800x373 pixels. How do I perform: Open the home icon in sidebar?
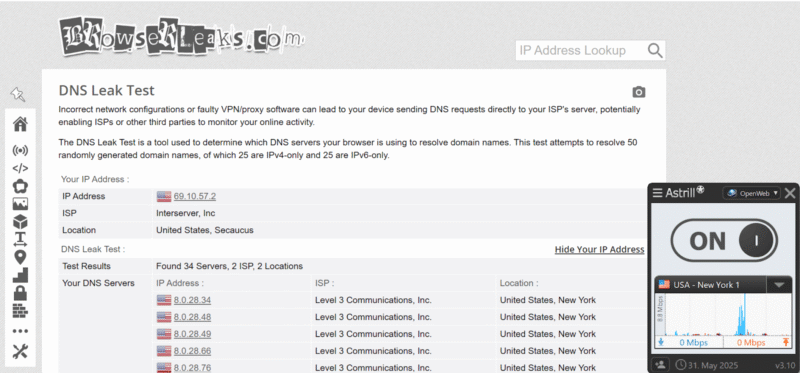pyautogui.click(x=20, y=124)
